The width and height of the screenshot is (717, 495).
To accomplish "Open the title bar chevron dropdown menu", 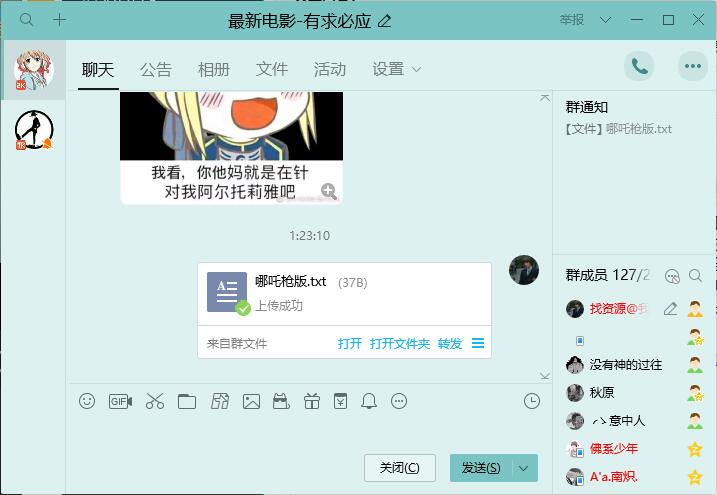I will click(x=605, y=20).
